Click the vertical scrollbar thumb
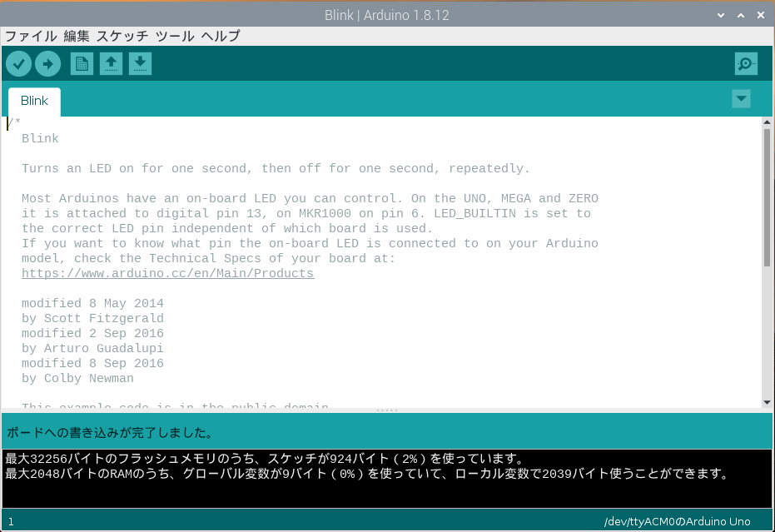This screenshot has width=775, height=532. 768,198
